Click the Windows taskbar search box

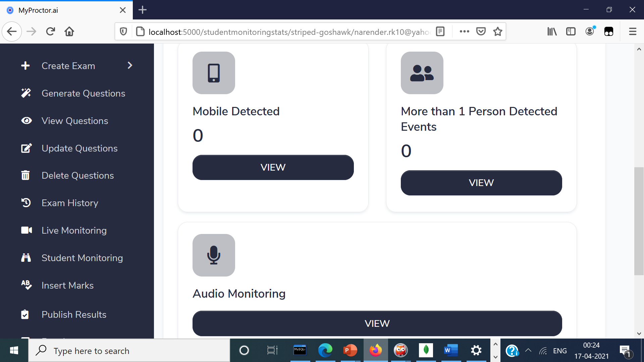tap(129, 351)
